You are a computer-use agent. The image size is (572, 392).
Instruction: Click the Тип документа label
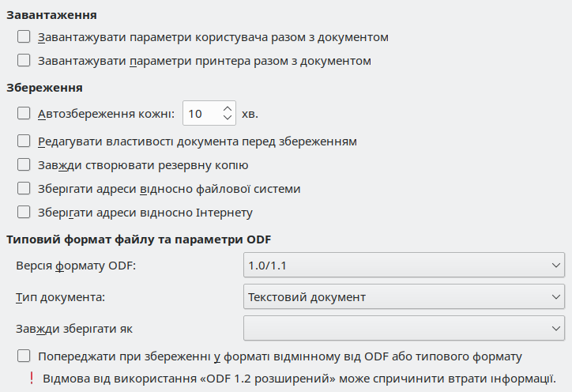(61, 297)
